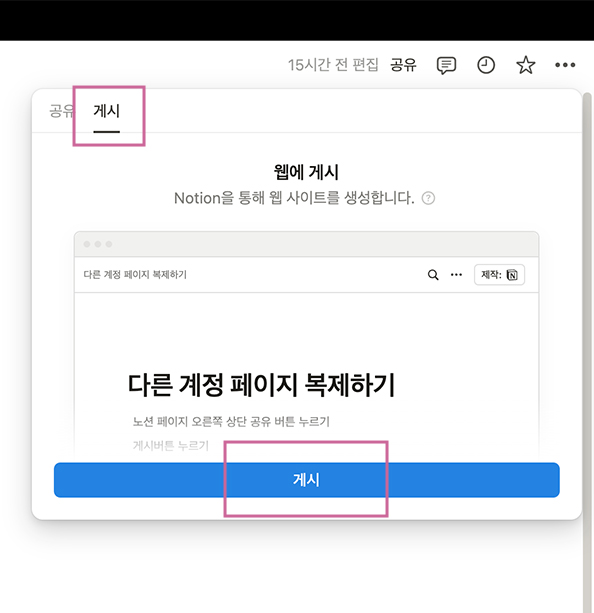Add page to favorites with star icon

pos(526,65)
